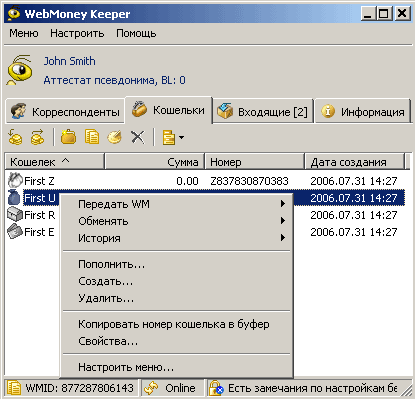Click the security settings warning message
The image size is (415, 399).
pos(312,388)
